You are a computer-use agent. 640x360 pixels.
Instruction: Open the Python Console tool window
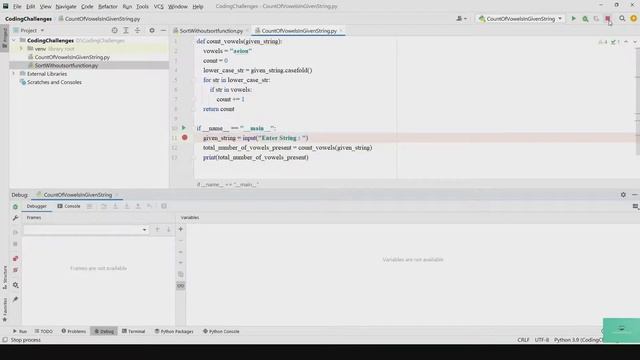click(221, 331)
